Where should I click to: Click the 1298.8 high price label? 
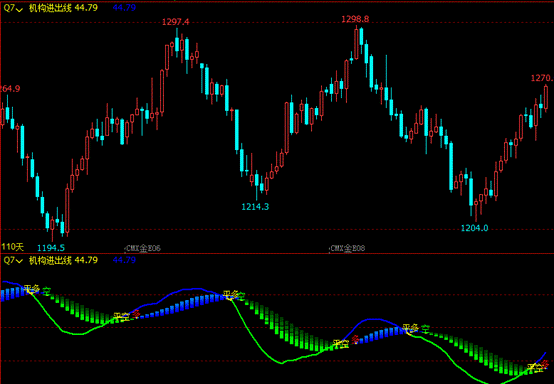pos(355,19)
